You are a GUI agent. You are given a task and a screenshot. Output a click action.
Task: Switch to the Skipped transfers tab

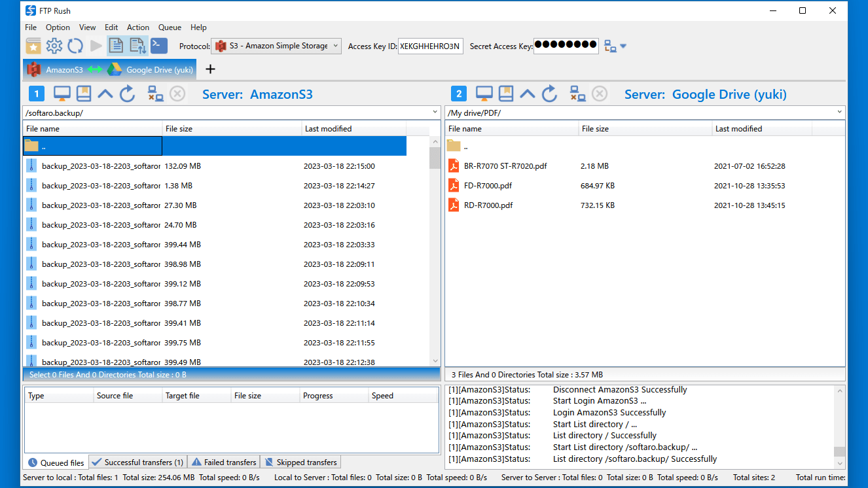[300, 462]
